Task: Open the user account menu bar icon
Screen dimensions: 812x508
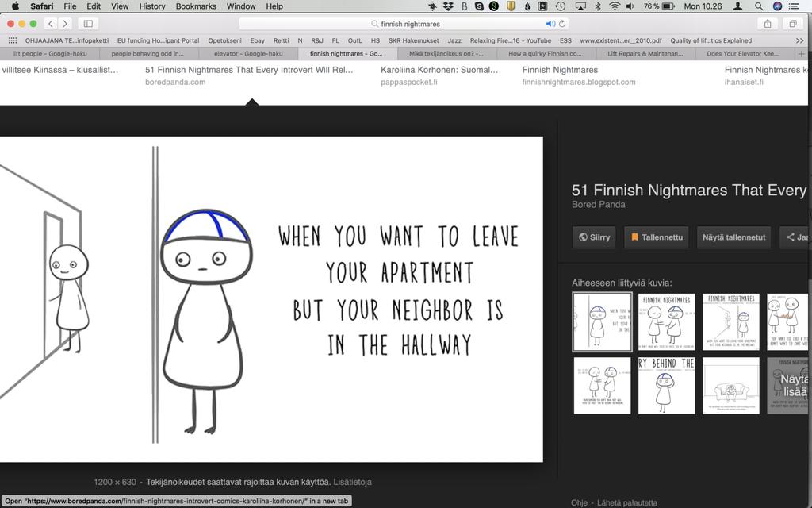Action: pos(738,6)
